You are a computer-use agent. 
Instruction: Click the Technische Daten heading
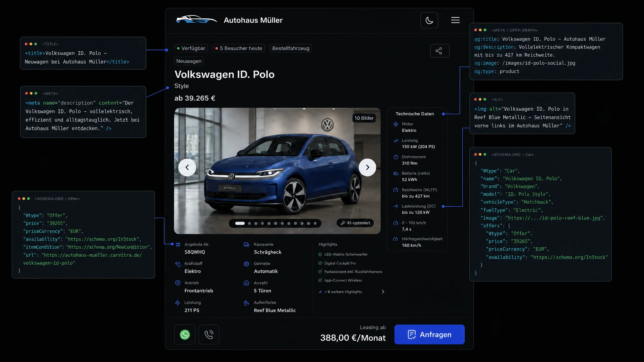point(415,114)
